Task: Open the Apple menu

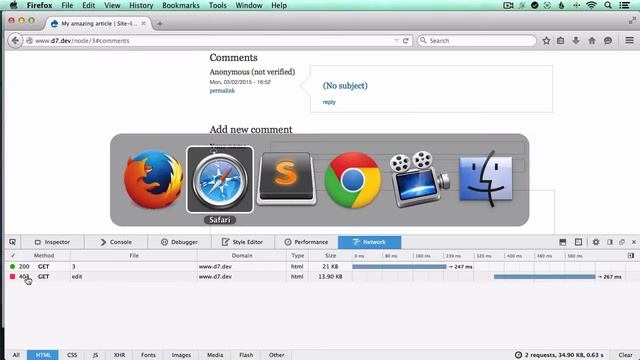Action: point(13,5)
